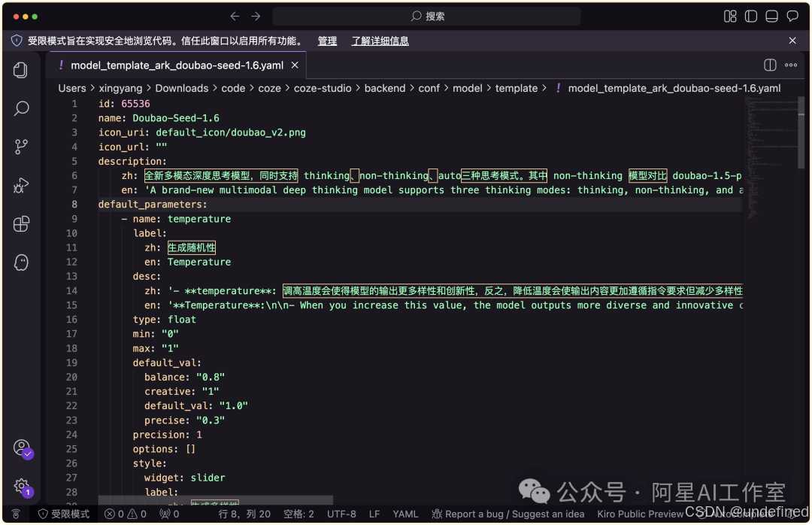Click the coze-studio breadcrumb

pyautogui.click(x=323, y=88)
